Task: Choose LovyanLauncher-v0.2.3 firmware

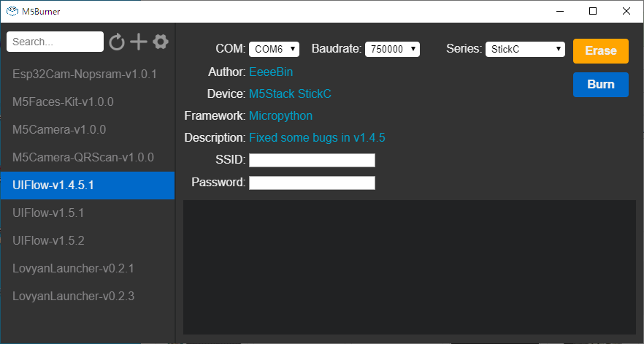Action: (88, 296)
